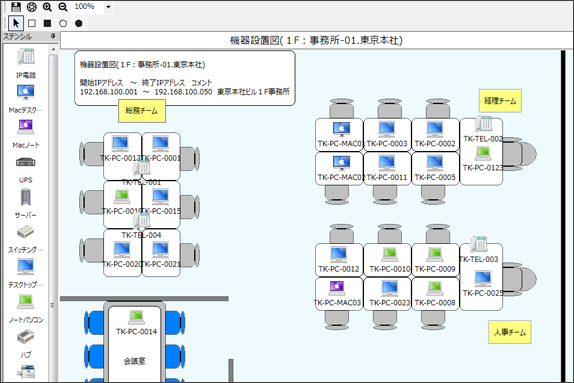Select device TK-PC-0005
Viewport: 574px width, 383px height.
(435, 163)
